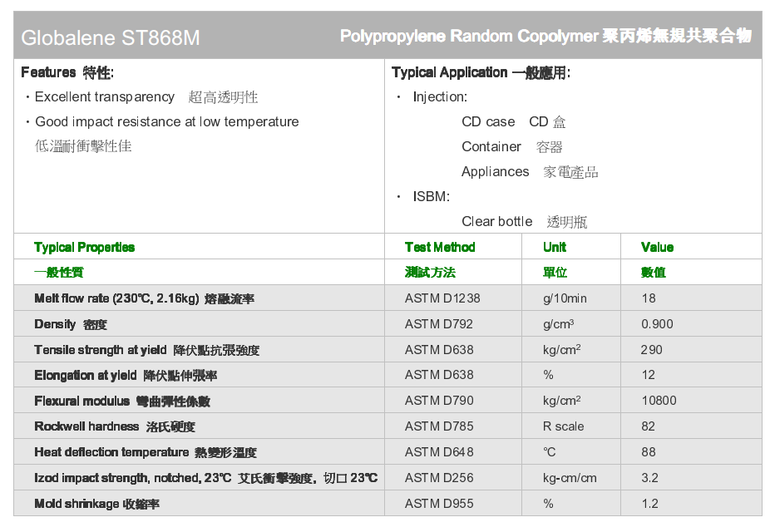Select the Izod impact value "3.2"
The height and width of the screenshot is (532, 775).
click(650, 478)
